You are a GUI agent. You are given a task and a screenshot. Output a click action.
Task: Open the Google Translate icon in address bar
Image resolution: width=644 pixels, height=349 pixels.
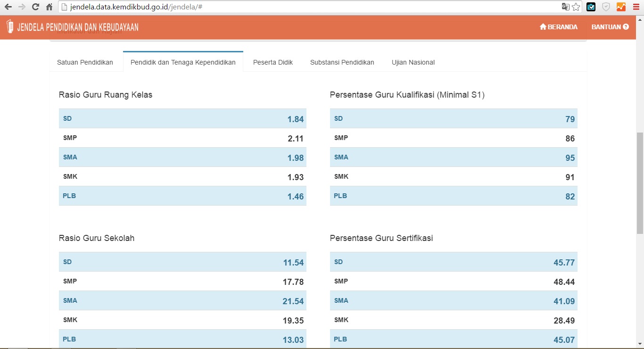(565, 7)
